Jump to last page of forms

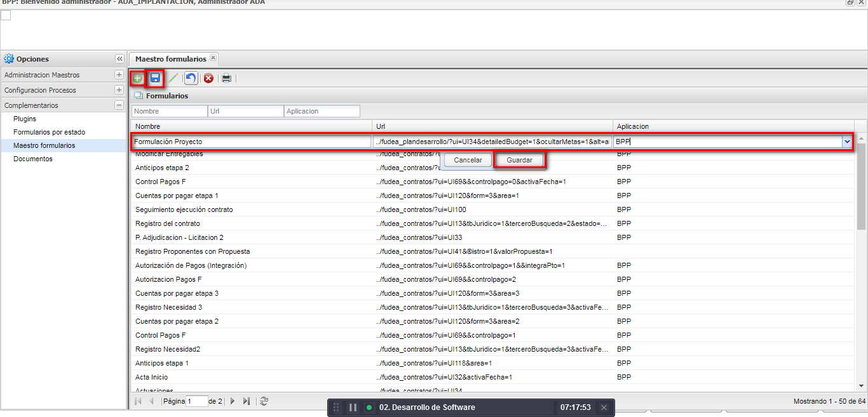(x=247, y=401)
